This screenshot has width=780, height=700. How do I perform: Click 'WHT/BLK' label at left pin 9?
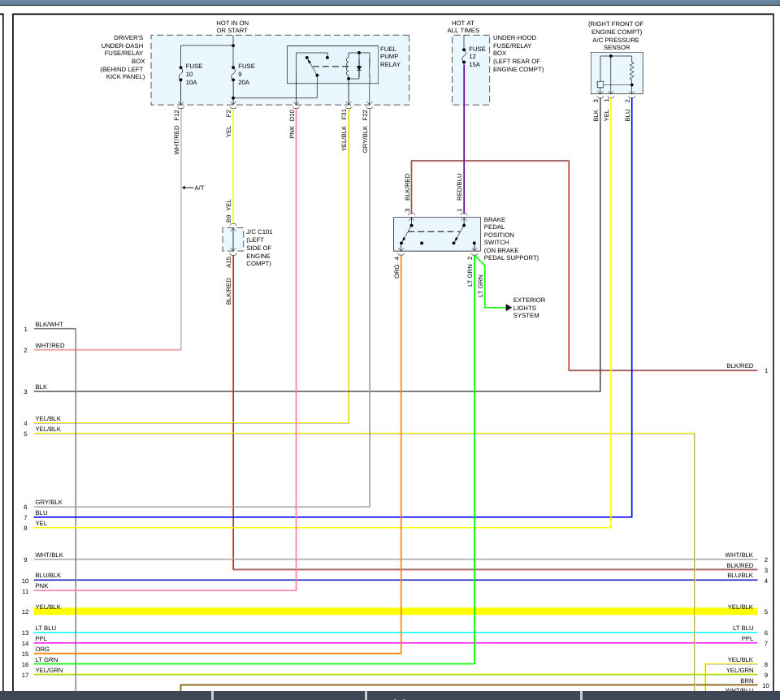point(50,555)
